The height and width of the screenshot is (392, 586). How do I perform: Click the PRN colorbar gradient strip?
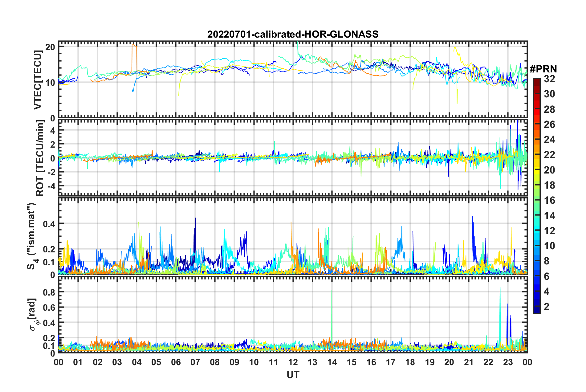point(536,196)
